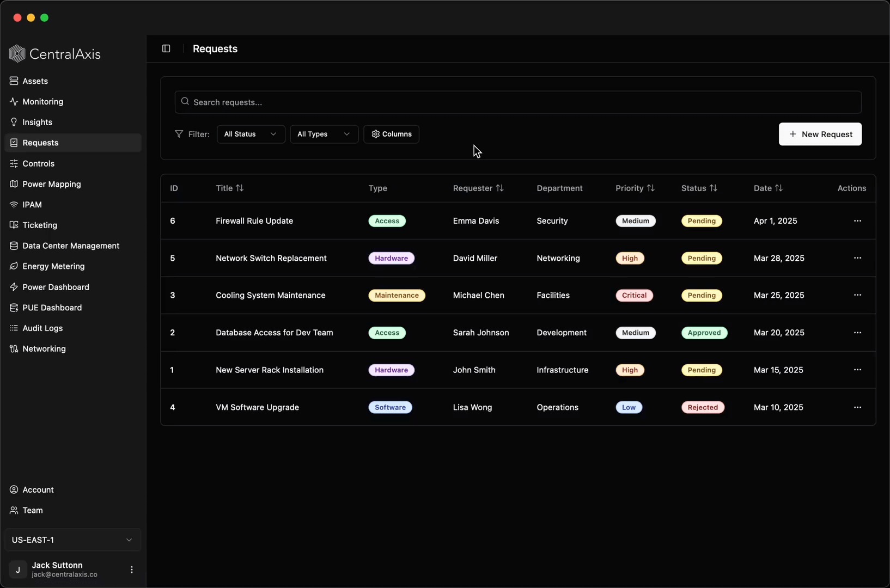Open the US-EAST-1 region selector
The height and width of the screenshot is (588, 890).
(x=72, y=540)
